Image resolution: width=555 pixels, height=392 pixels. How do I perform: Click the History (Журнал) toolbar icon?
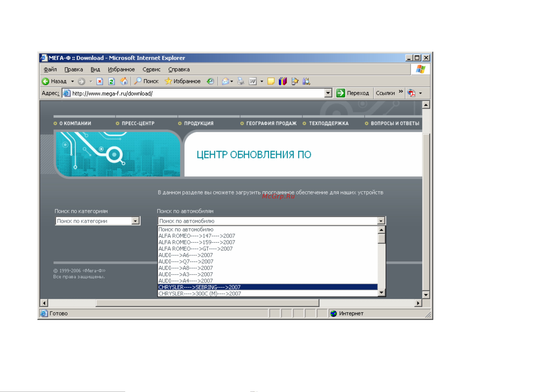coord(210,81)
